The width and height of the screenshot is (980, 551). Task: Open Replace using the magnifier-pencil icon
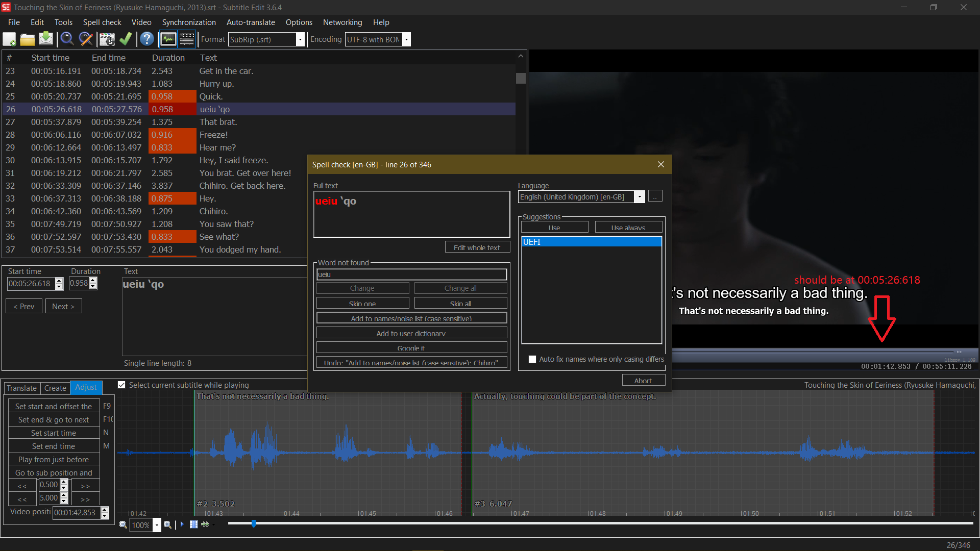click(85, 39)
